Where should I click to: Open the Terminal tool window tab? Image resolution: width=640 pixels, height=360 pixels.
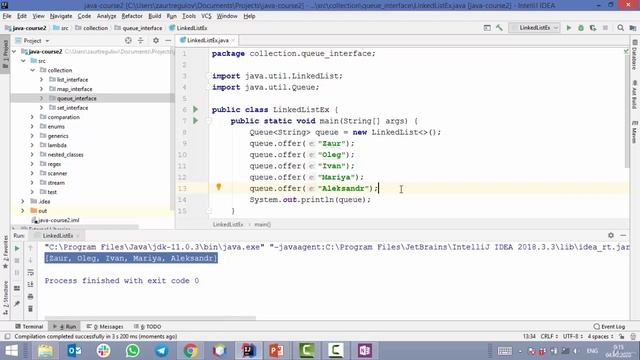coord(29,327)
